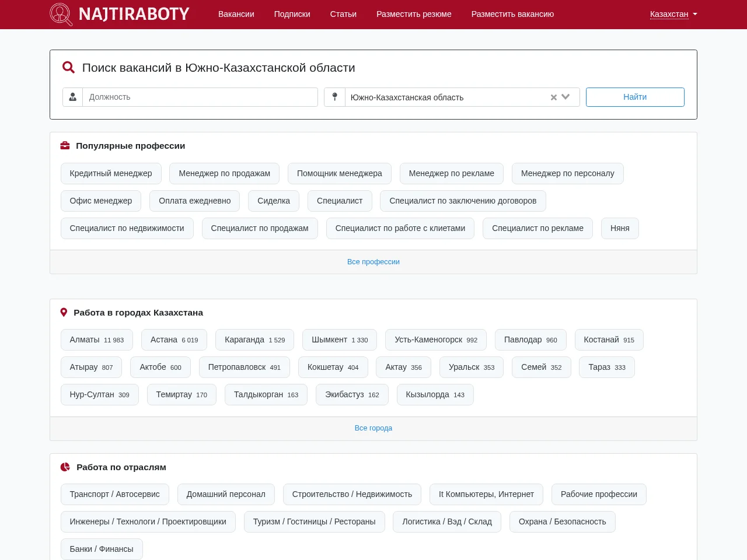View jobs in Караганда
Screen dimensions: 747x560
click(x=255, y=339)
